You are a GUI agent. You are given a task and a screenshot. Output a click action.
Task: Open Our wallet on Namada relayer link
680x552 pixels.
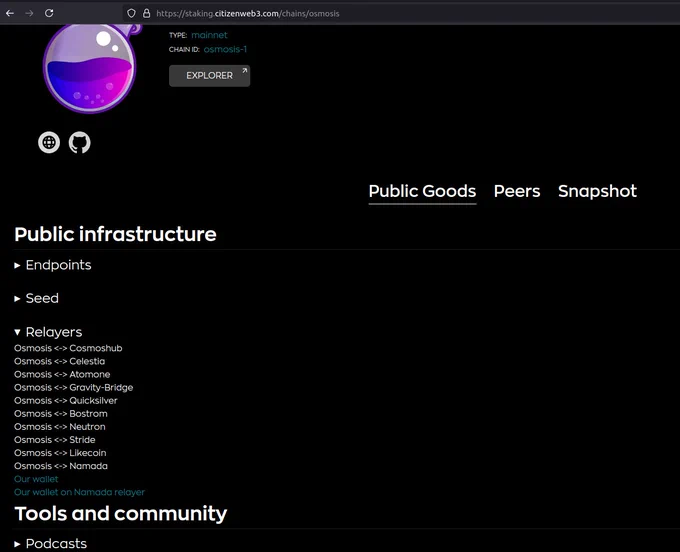[x=79, y=492]
